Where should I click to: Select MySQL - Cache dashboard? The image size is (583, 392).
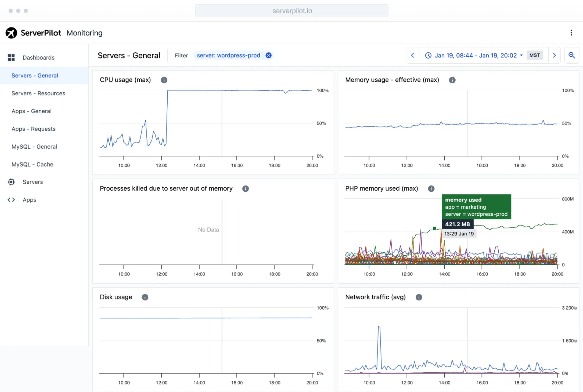[32, 164]
